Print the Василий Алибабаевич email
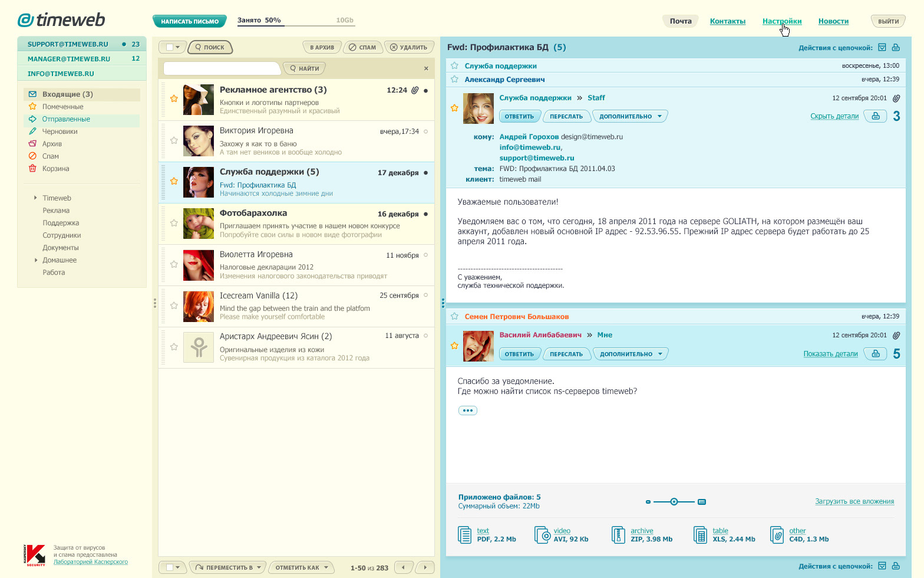924x578 pixels. tap(876, 354)
